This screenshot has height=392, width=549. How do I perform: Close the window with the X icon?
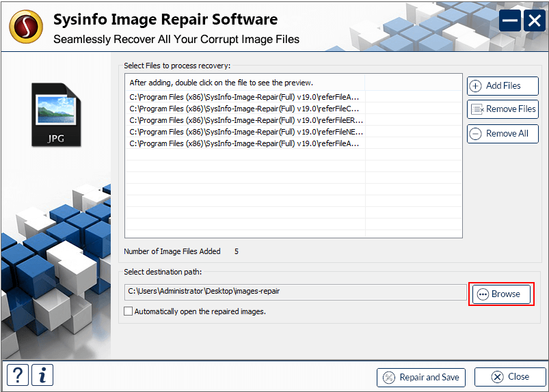click(x=535, y=20)
